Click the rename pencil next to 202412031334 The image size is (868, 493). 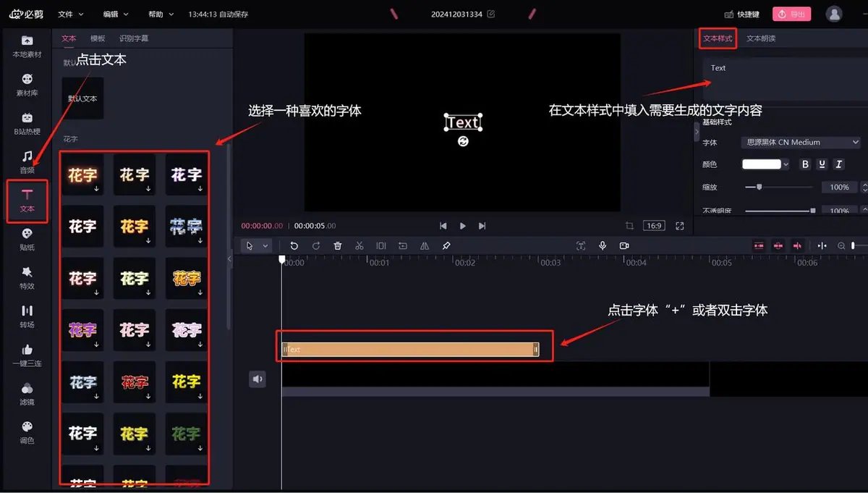click(491, 14)
